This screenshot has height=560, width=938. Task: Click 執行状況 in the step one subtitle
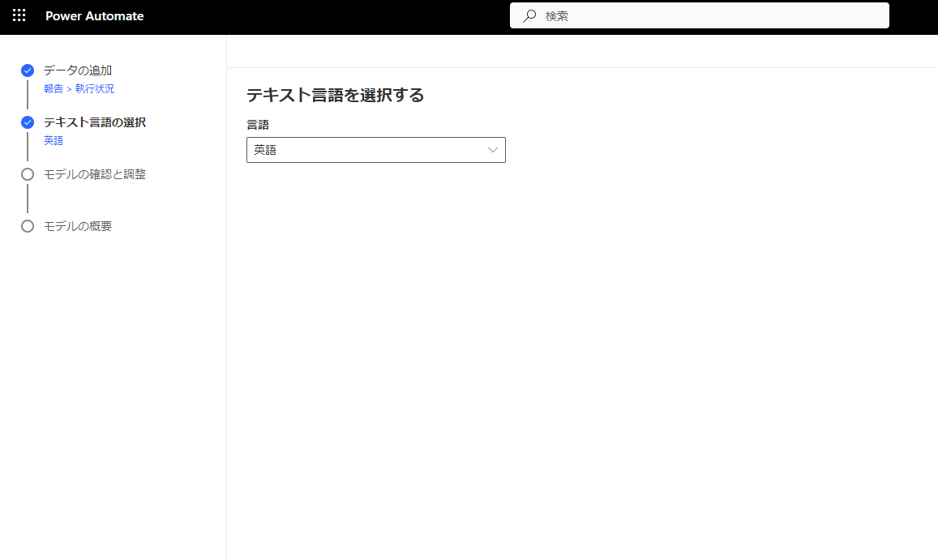[95, 89]
